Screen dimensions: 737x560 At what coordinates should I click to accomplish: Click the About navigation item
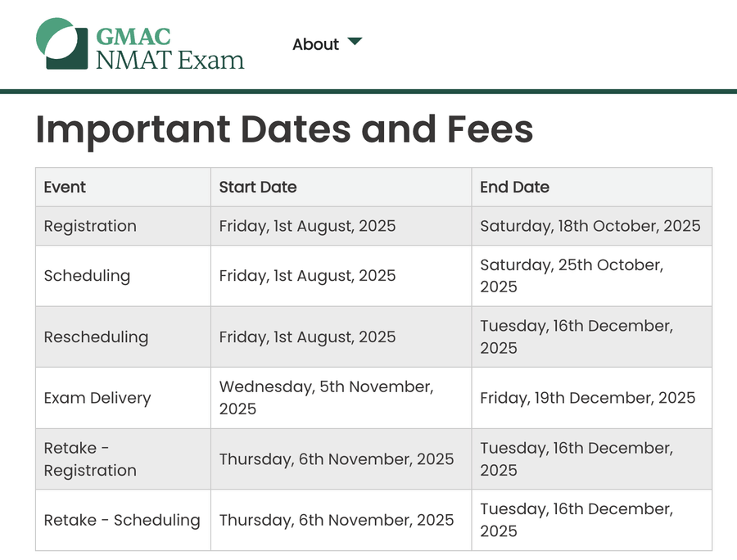pos(316,44)
